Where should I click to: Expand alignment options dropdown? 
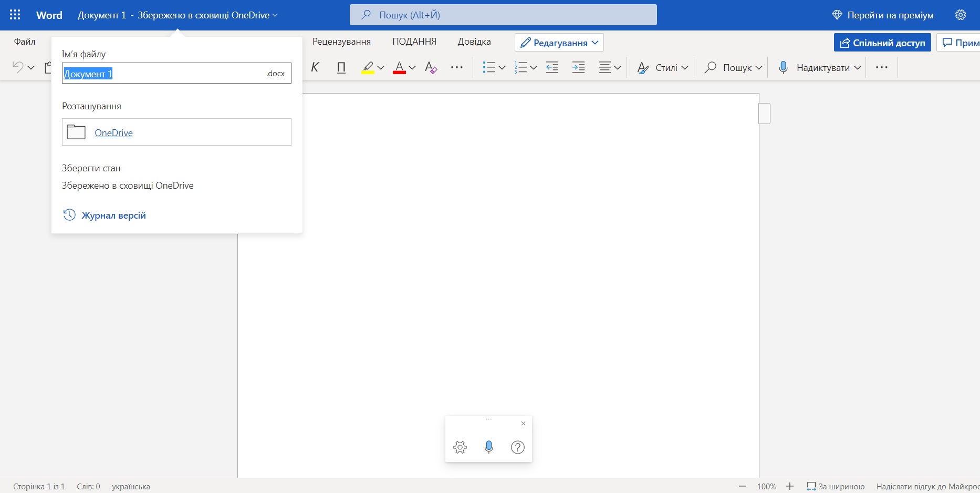tap(618, 68)
